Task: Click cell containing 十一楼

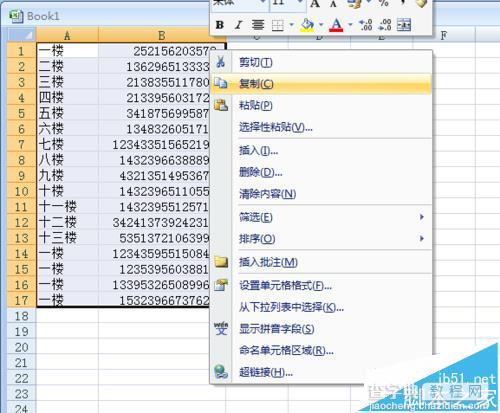Action: [x=67, y=207]
